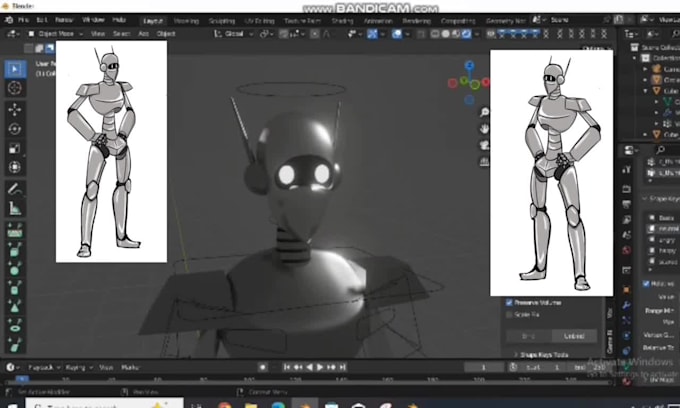
Task: Open the Object properties orange square tab
Action: pyautogui.click(x=626, y=289)
